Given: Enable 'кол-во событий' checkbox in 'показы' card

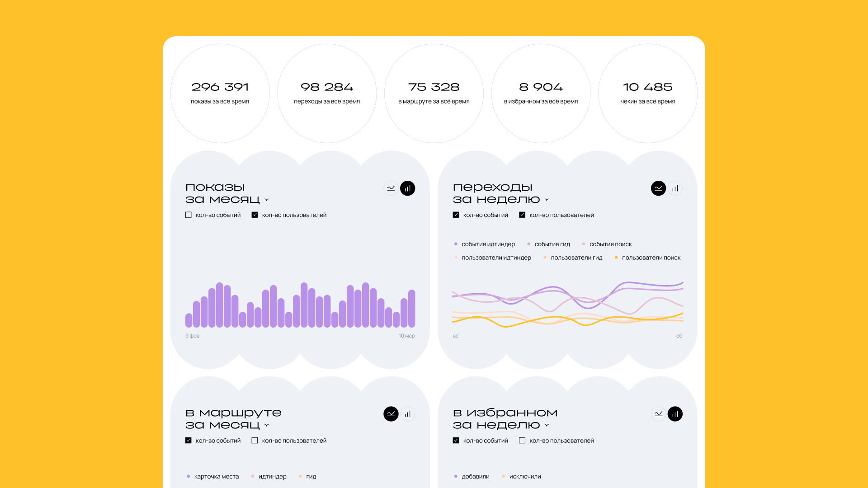Looking at the screenshot, I should click(189, 215).
